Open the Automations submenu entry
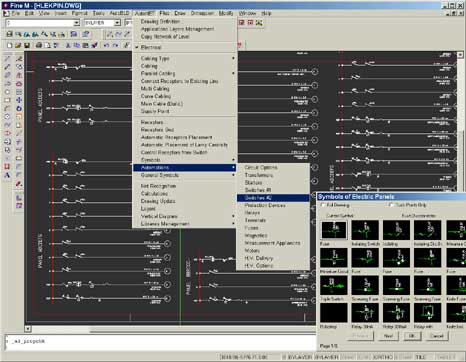The width and height of the screenshot is (466, 362). [185, 167]
